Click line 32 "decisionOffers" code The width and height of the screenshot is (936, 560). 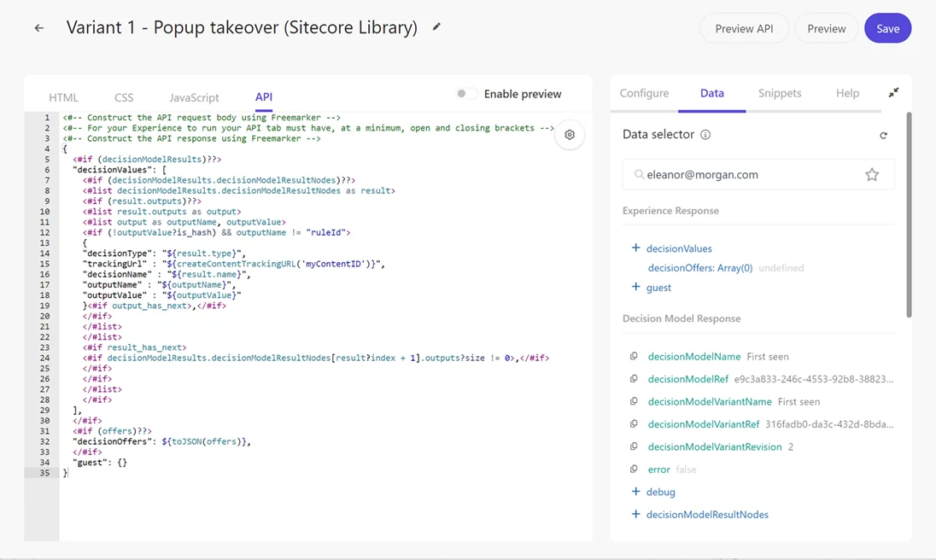click(161, 441)
